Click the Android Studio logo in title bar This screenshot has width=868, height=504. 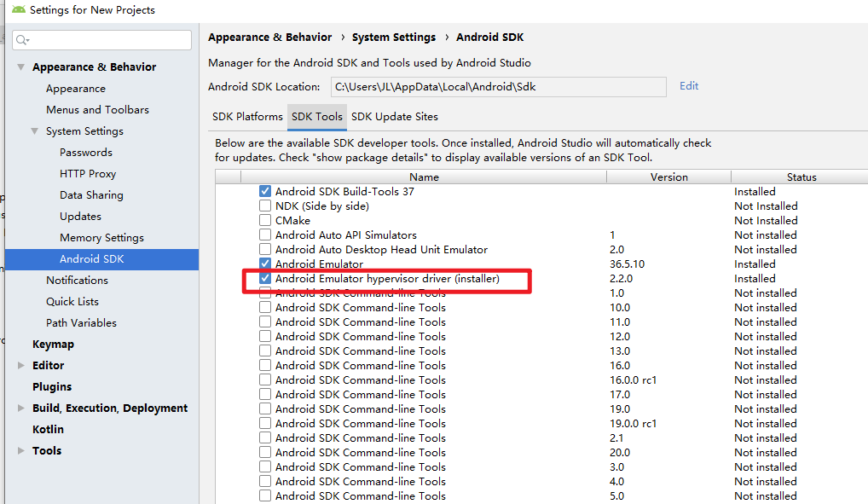click(18, 9)
